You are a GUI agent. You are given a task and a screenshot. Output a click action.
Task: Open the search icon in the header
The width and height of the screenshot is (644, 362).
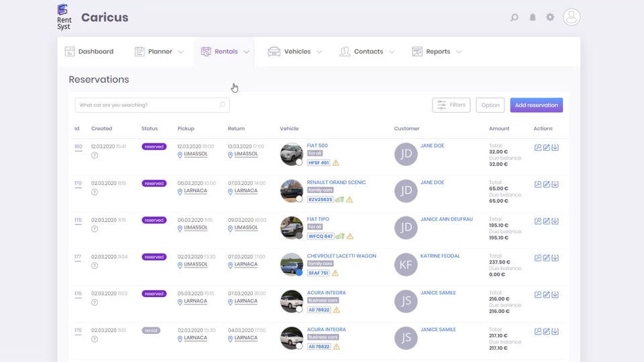[515, 17]
